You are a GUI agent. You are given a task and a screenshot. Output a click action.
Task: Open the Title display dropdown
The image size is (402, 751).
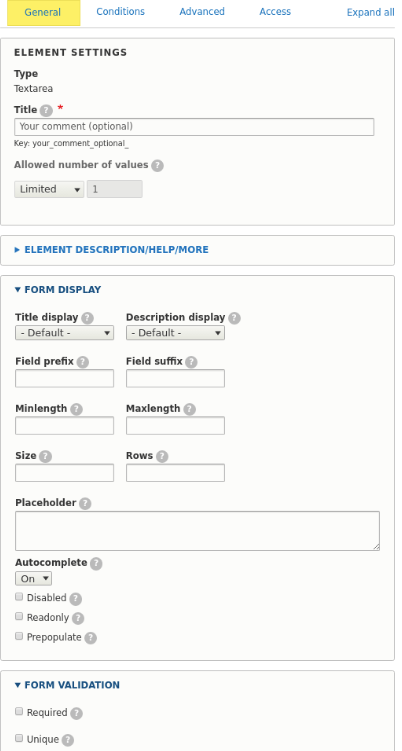click(65, 333)
